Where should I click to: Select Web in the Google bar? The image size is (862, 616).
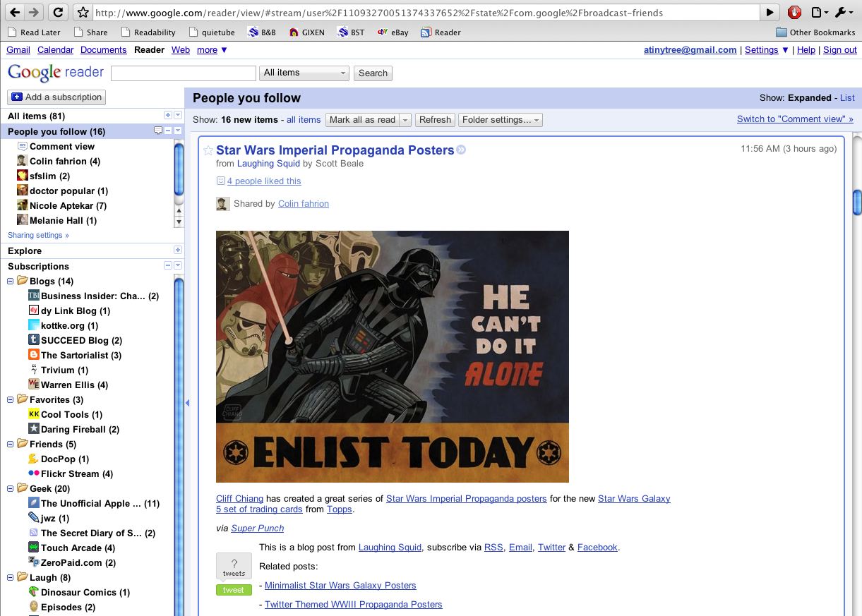coord(181,50)
